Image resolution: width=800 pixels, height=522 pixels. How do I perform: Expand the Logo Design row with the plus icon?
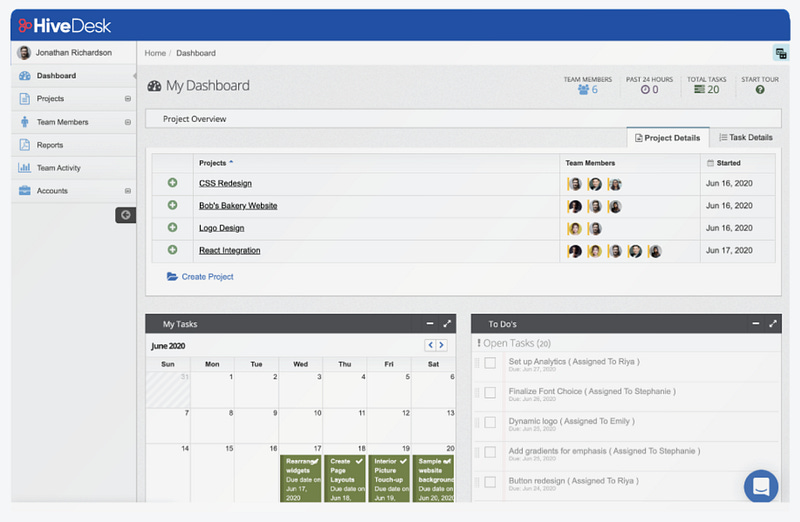pos(172,228)
